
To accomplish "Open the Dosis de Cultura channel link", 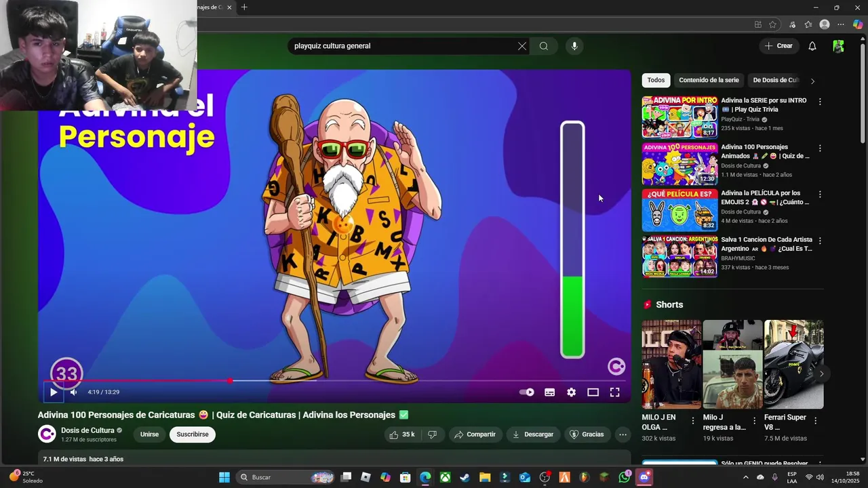I will [x=87, y=430].
